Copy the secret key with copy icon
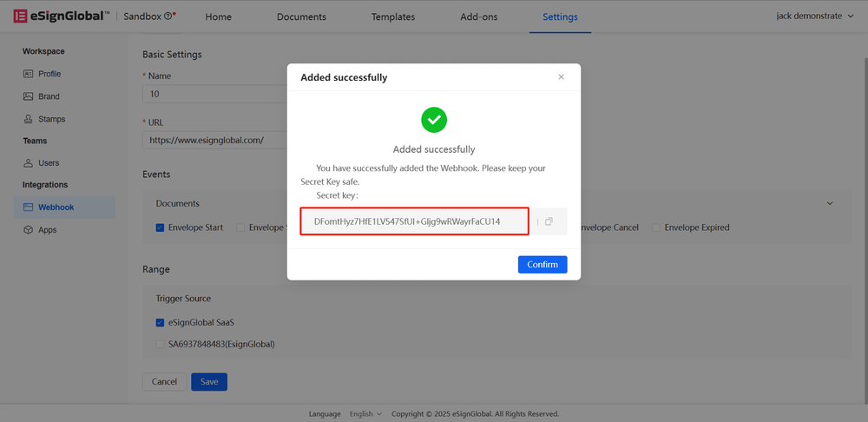 click(549, 221)
